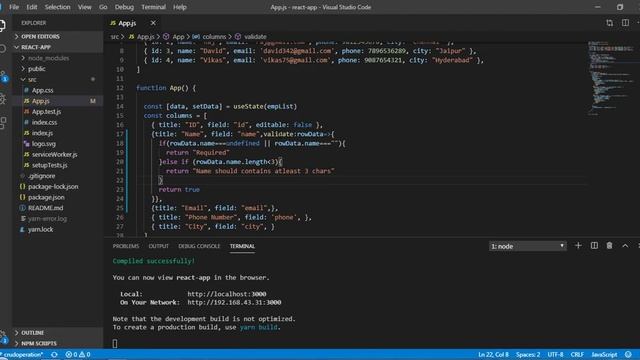Open the Help menu
640x360 pixels.
180,7
